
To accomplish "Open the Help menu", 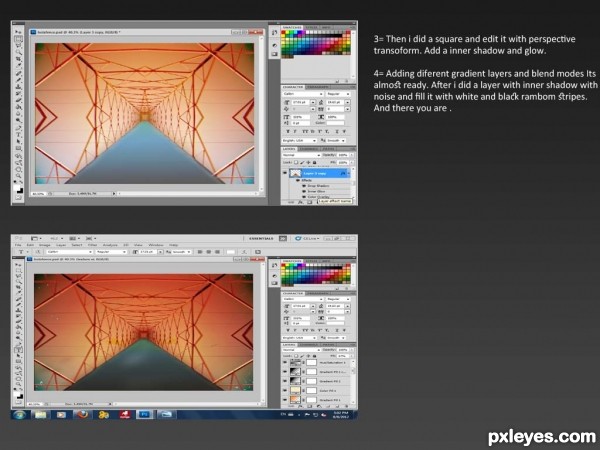I will [174, 245].
